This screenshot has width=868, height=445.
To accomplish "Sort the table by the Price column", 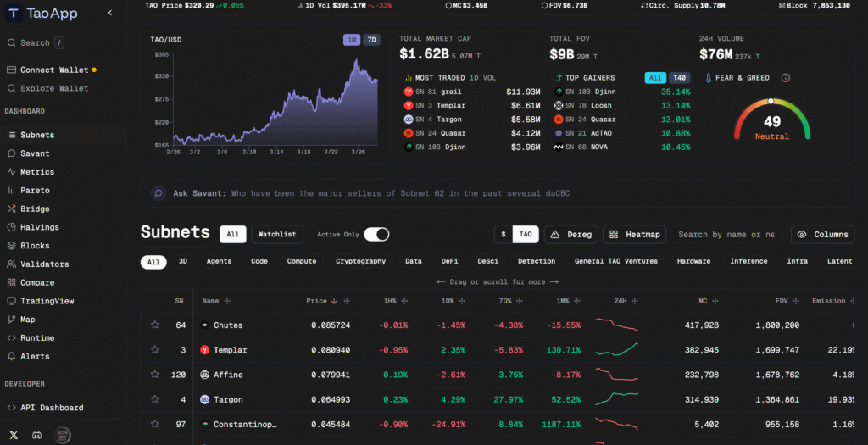I will (x=321, y=301).
